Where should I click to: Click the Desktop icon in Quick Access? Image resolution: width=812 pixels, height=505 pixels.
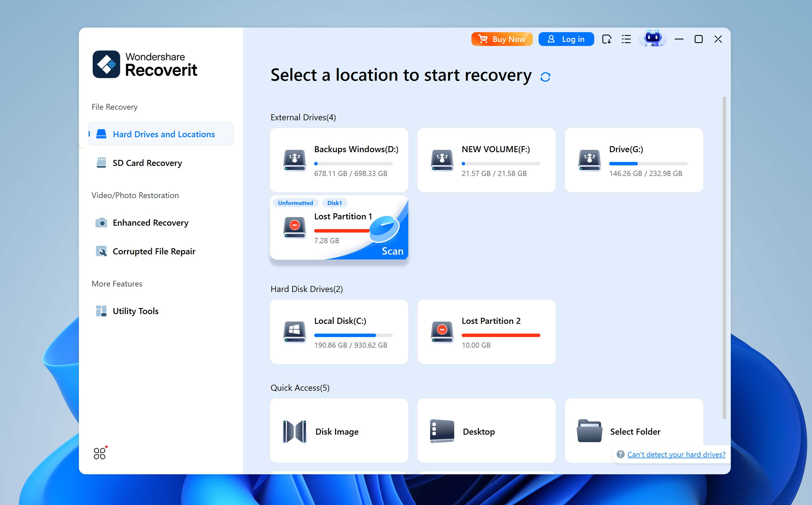(442, 431)
